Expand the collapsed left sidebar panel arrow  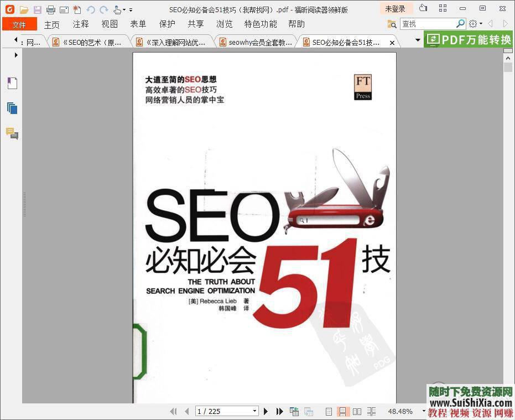click(x=15, y=55)
